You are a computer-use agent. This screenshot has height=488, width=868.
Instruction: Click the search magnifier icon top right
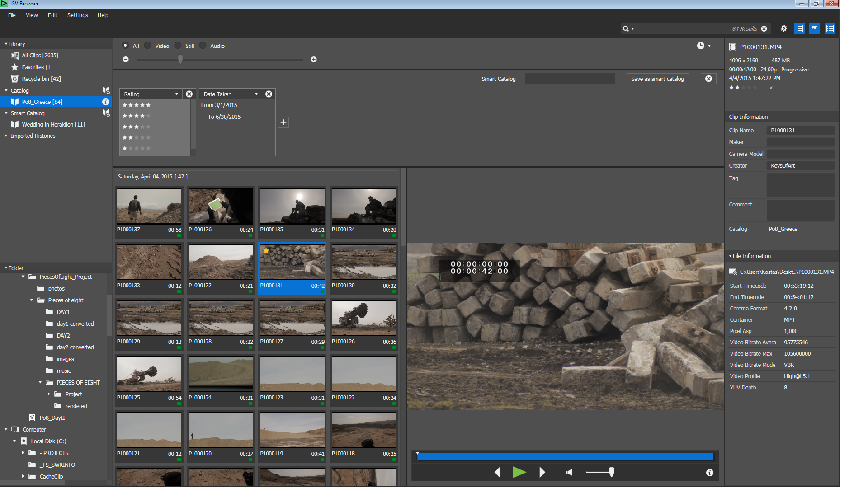point(626,28)
